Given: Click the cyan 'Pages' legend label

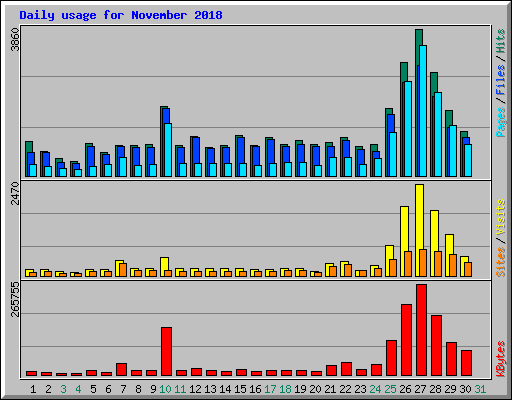Looking at the screenshot, I should (500, 122).
